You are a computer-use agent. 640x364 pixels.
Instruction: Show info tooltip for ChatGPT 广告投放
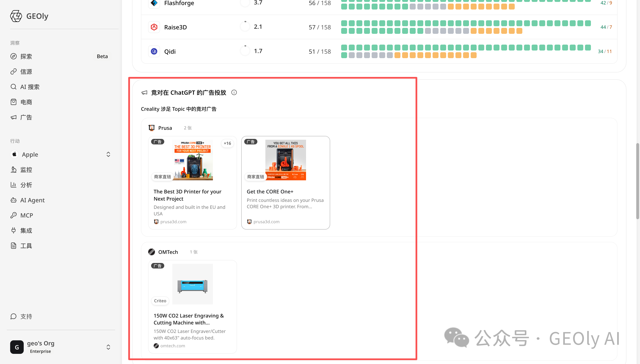(x=234, y=93)
